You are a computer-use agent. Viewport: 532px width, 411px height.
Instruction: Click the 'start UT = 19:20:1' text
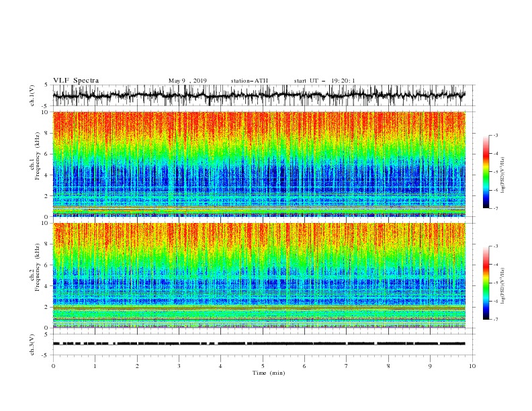(x=324, y=81)
